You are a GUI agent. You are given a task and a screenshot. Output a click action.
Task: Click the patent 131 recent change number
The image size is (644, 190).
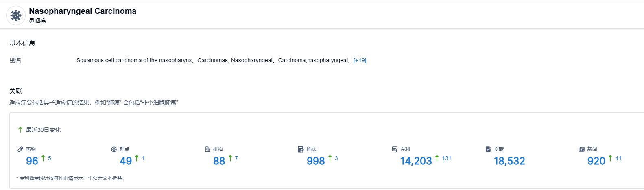point(447,158)
